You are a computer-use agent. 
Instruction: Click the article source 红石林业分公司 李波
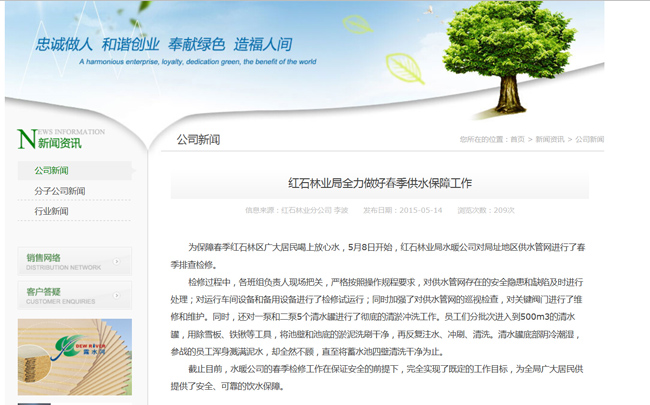[314, 210]
